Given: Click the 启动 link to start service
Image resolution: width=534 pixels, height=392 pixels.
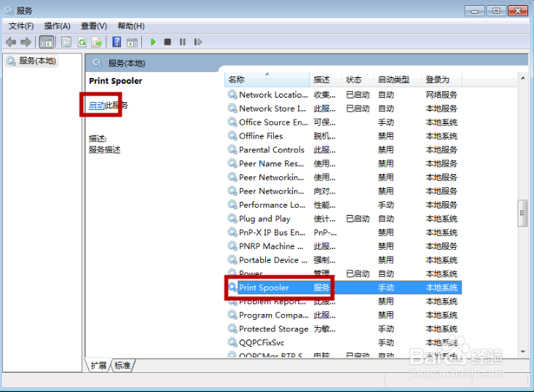Looking at the screenshot, I should (x=96, y=106).
